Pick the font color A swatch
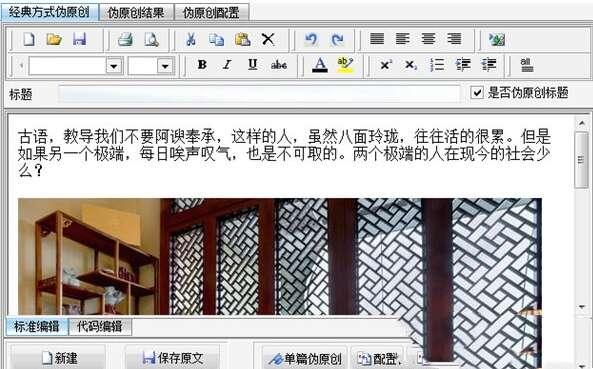Viewport: 593px width, 369px height. tap(320, 65)
